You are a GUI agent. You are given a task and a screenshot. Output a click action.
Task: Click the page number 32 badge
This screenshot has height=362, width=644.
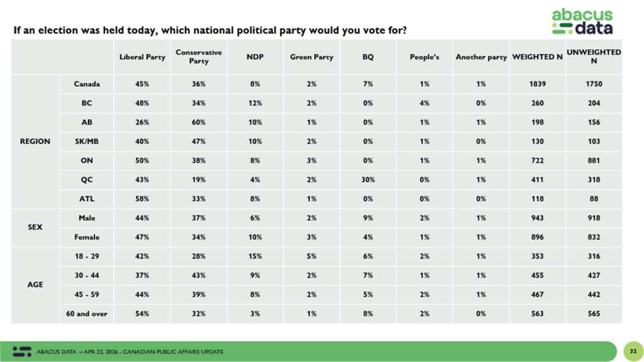coord(630,351)
